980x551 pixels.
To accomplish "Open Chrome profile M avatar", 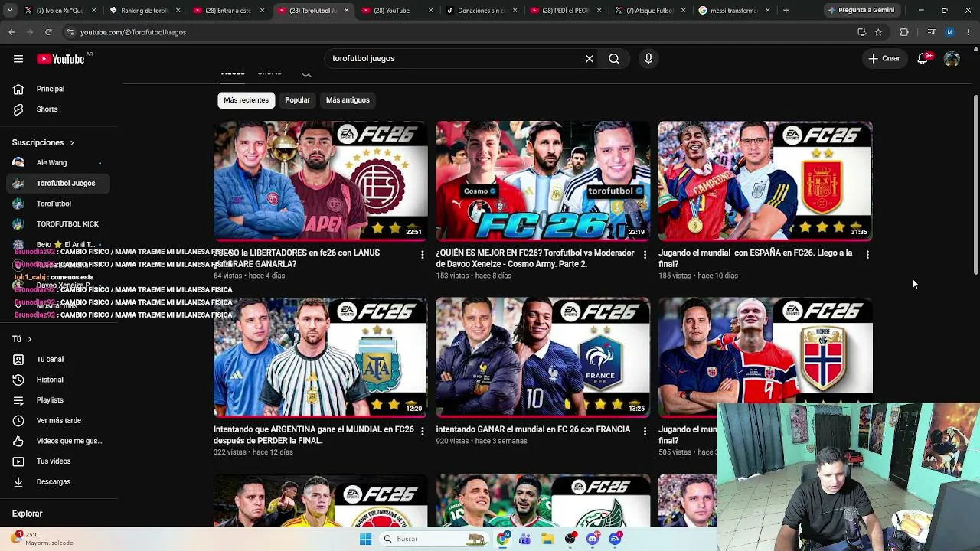I will 950,32.
